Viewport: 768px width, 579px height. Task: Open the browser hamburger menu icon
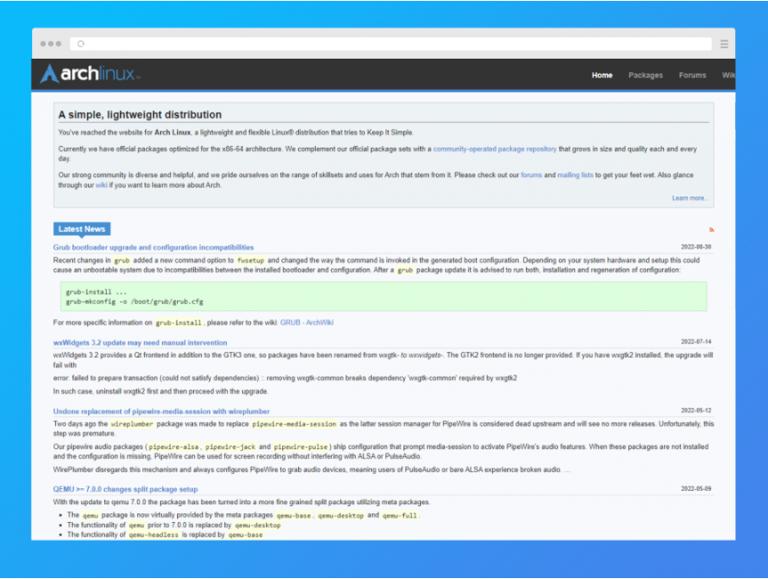(724, 44)
